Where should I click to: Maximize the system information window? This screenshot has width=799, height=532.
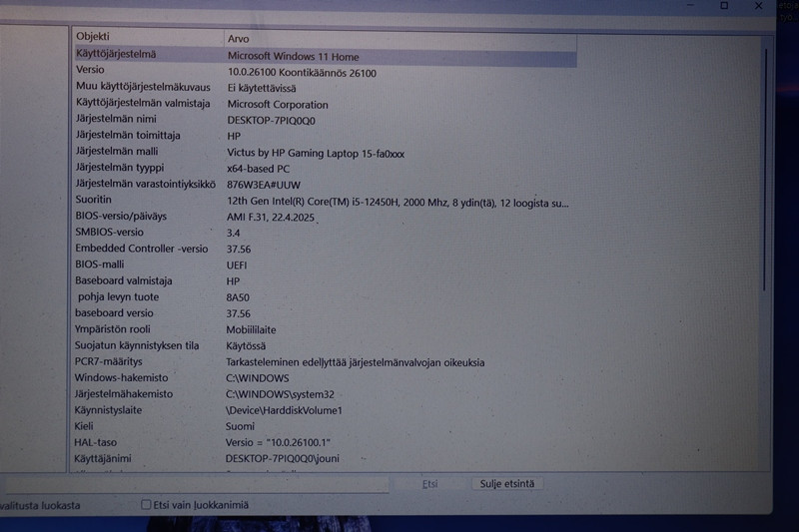tap(724, 6)
